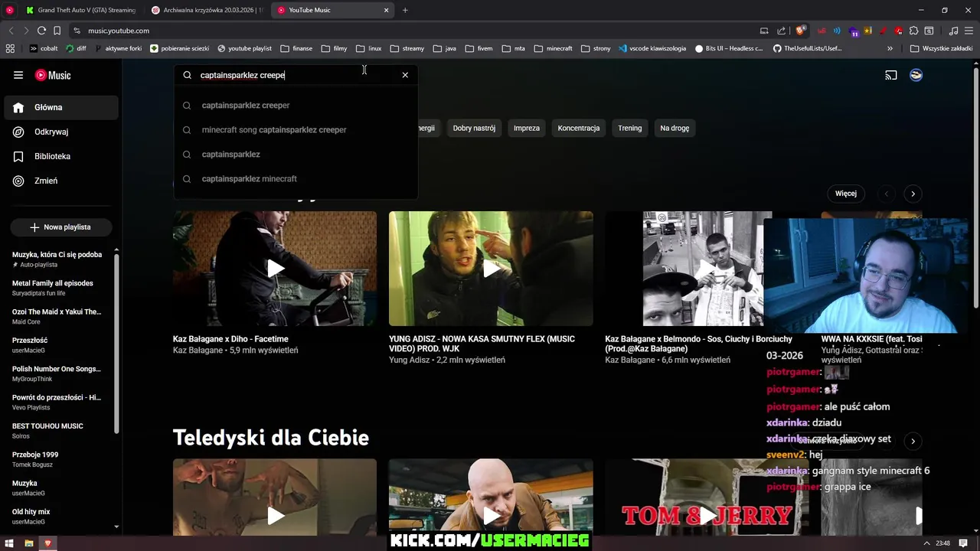Open the browser music note playlist icon
980x551 pixels.
click(953, 31)
